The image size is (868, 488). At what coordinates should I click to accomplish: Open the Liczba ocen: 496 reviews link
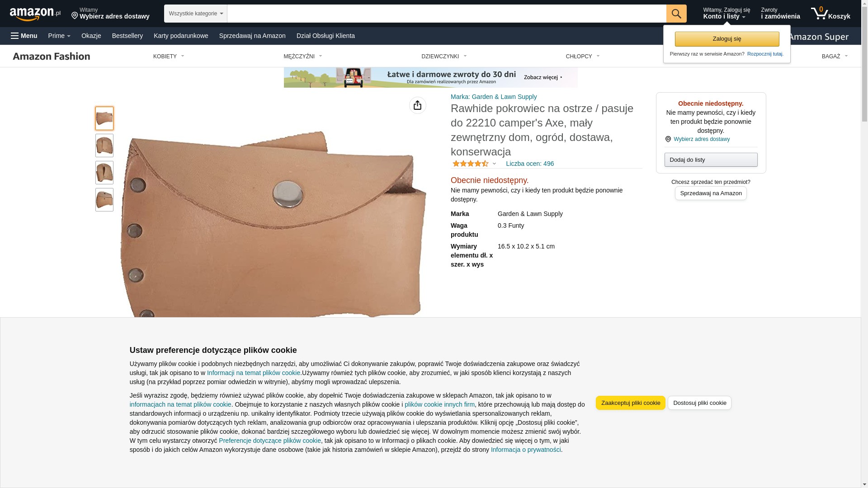530,164
